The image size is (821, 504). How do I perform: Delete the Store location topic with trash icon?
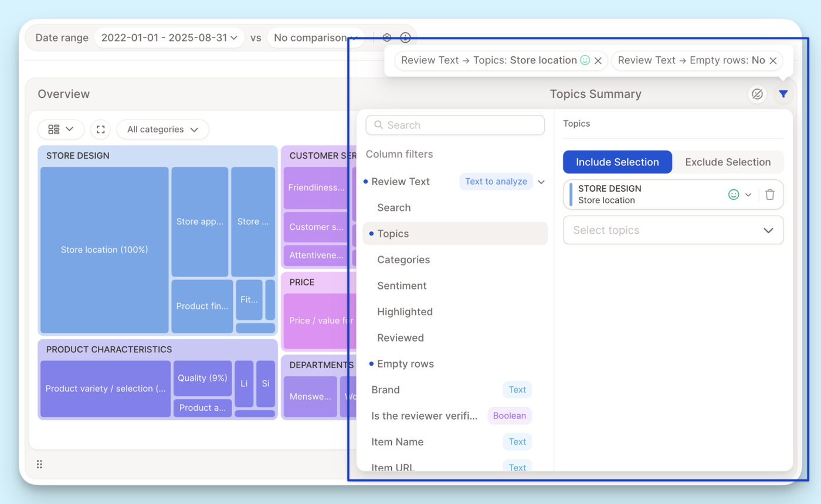pyautogui.click(x=770, y=195)
